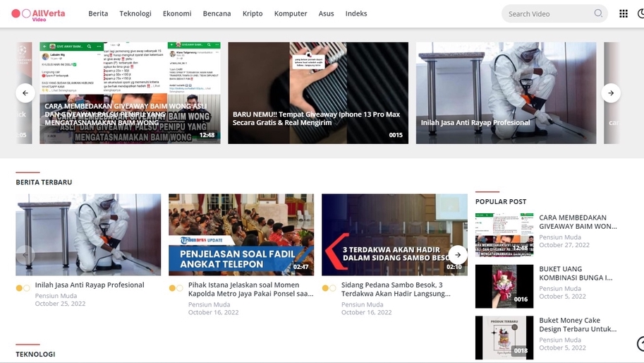Open featured Iphone 13 Pro Max giveaway slide
The height and width of the screenshot is (363, 644).
(318, 93)
